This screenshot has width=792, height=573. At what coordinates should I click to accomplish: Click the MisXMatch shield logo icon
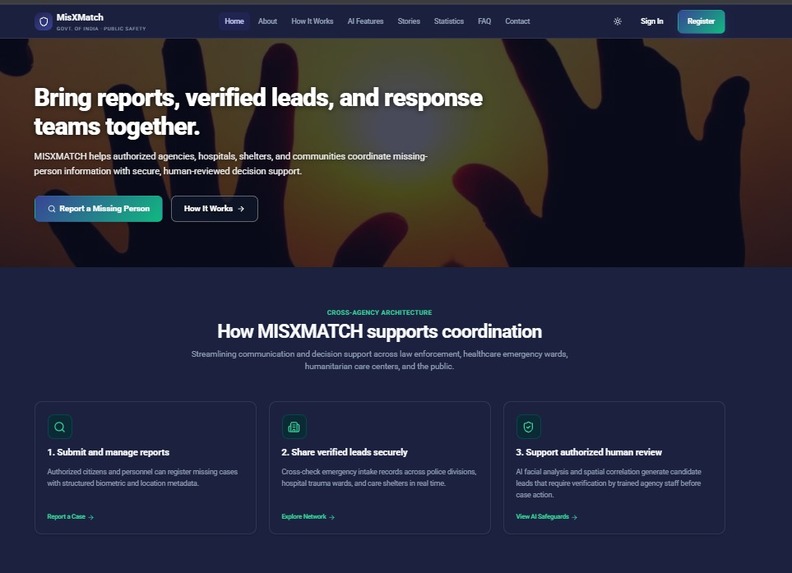tap(43, 22)
